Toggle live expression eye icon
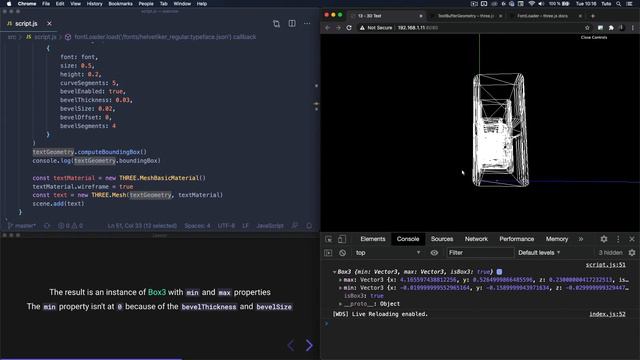Image resolution: width=640 pixels, height=360 pixels. tap(434, 253)
